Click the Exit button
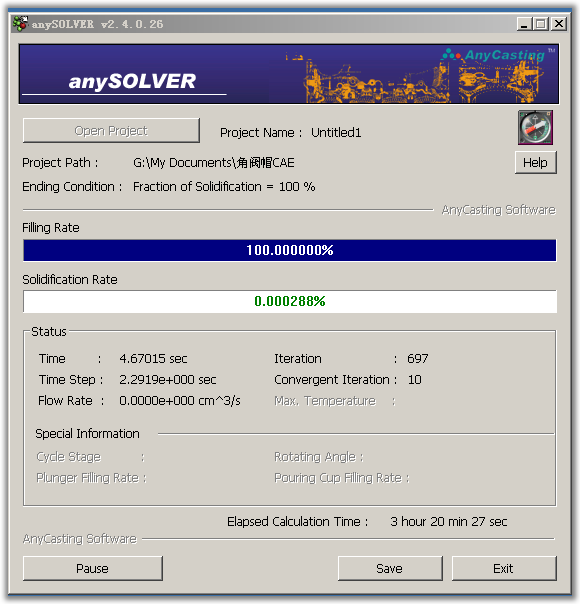Screen dimensions: 580x604 pyautogui.click(x=504, y=568)
